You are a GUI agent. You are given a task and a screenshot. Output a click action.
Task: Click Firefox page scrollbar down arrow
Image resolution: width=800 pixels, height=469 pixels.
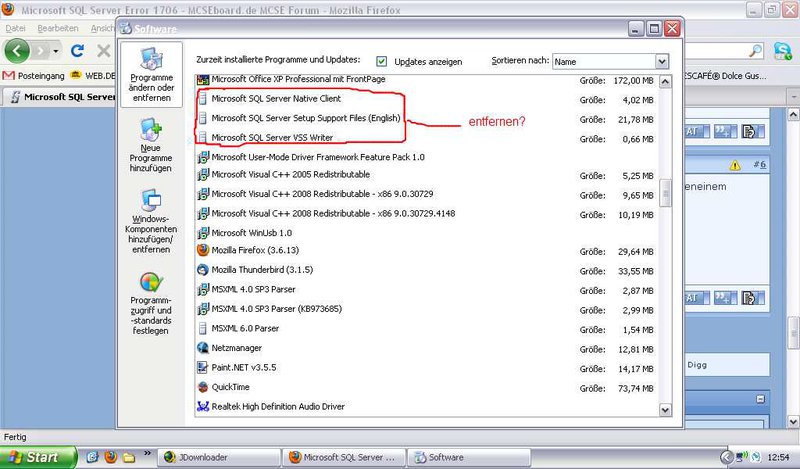click(x=793, y=422)
